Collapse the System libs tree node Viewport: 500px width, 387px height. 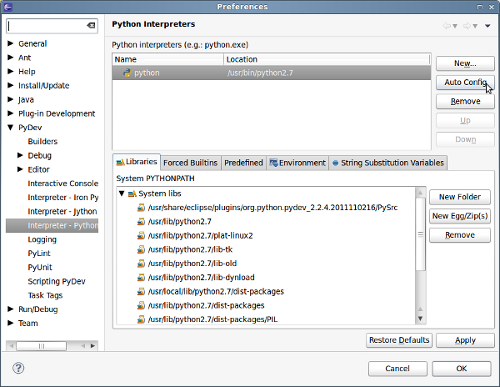[x=122, y=193]
